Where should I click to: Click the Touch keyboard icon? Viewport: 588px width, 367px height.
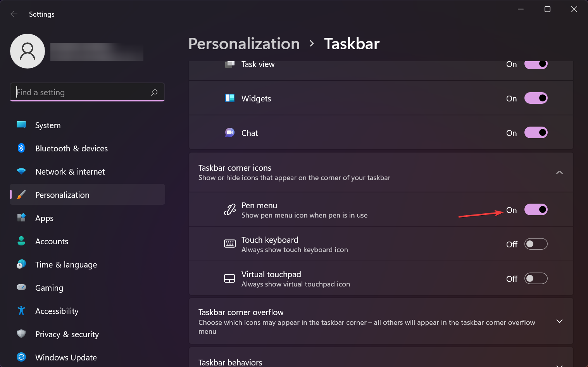coord(230,244)
